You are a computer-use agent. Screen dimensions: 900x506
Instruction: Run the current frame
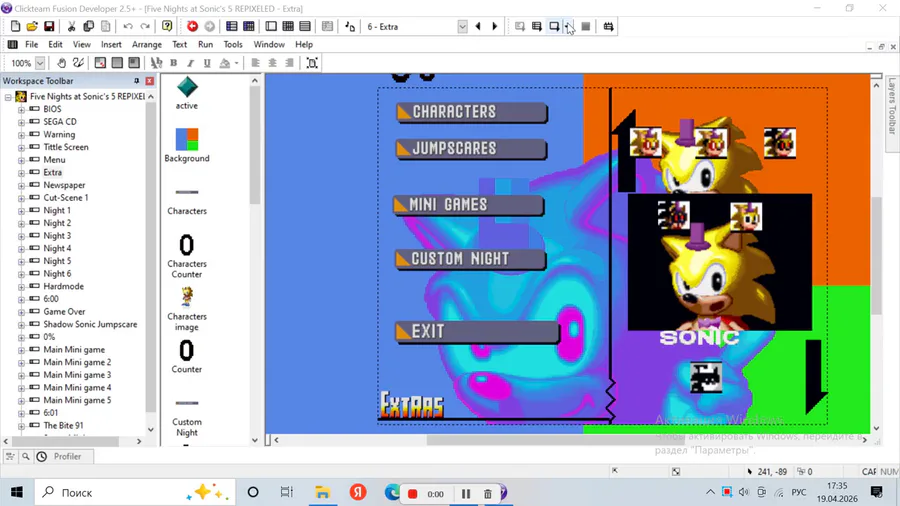pyautogui.click(x=554, y=26)
